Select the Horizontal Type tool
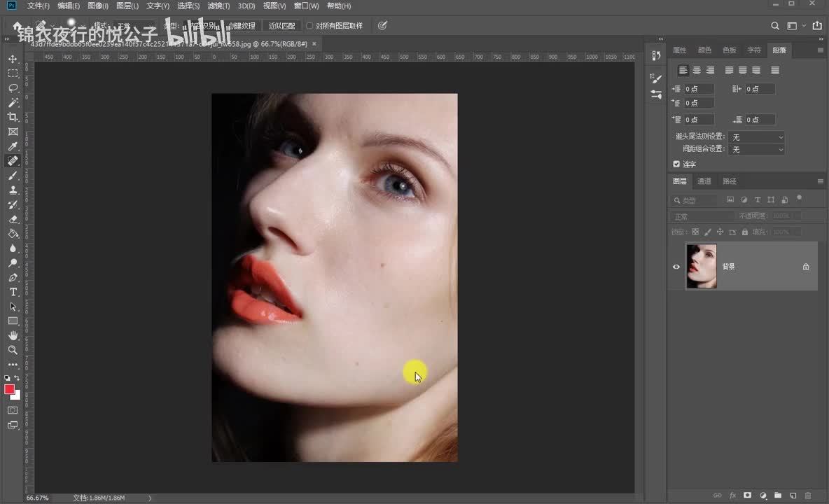 pyautogui.click(x=13, y=292)
